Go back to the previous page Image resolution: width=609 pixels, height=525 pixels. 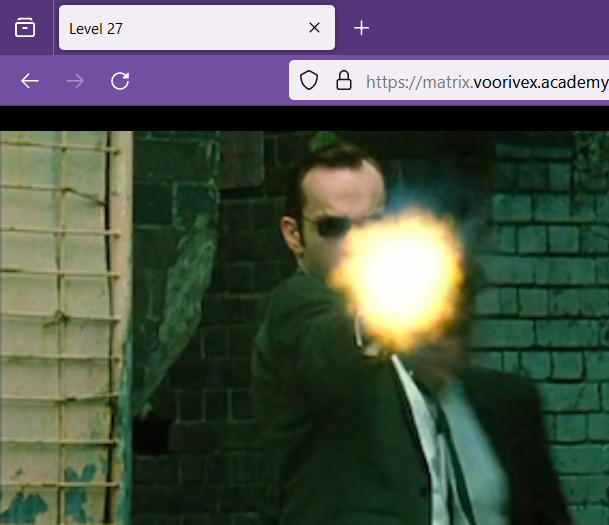point(30,81)
